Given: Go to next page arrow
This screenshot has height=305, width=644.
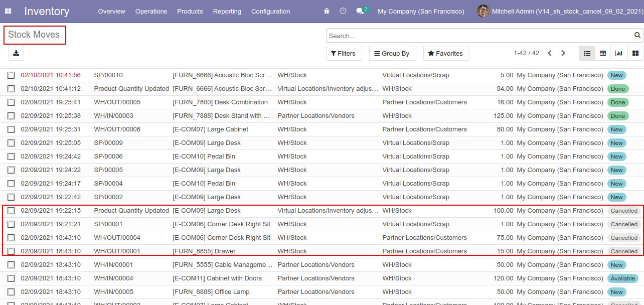Looking at the screenshot, I should (x=563, y=53).
